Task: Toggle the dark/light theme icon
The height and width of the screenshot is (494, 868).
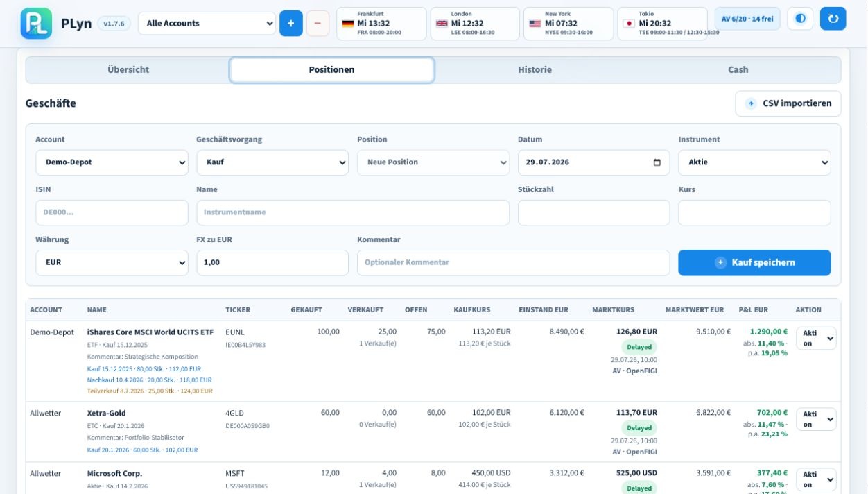Action: point(800,19)
